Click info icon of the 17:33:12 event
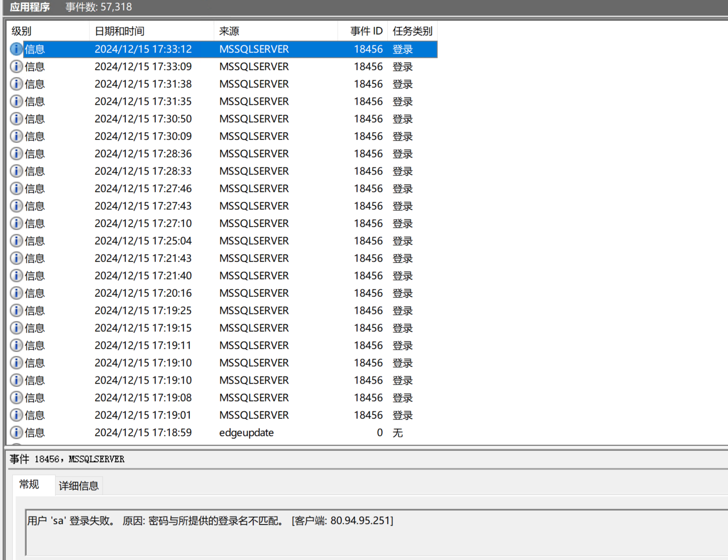728x560 pixels. point(16,49)
